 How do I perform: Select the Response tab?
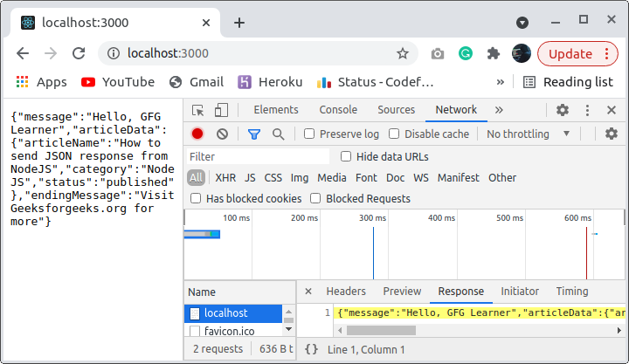[x=461, y=291]
